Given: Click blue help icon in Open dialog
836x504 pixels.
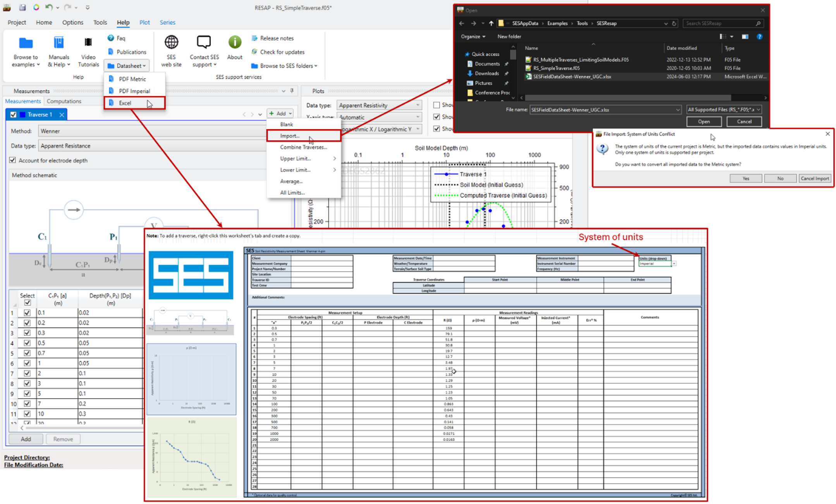Looking at the screenshot, I should coord(760,36).
